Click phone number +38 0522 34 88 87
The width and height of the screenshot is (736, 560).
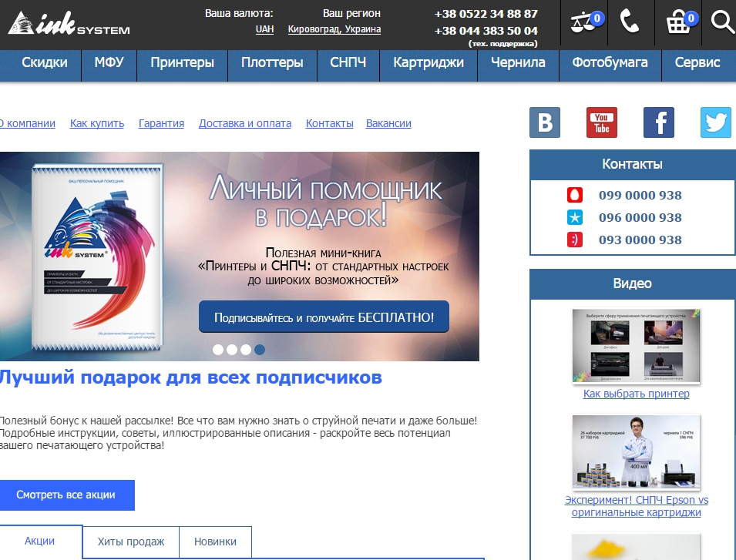(x=486, y=14)
